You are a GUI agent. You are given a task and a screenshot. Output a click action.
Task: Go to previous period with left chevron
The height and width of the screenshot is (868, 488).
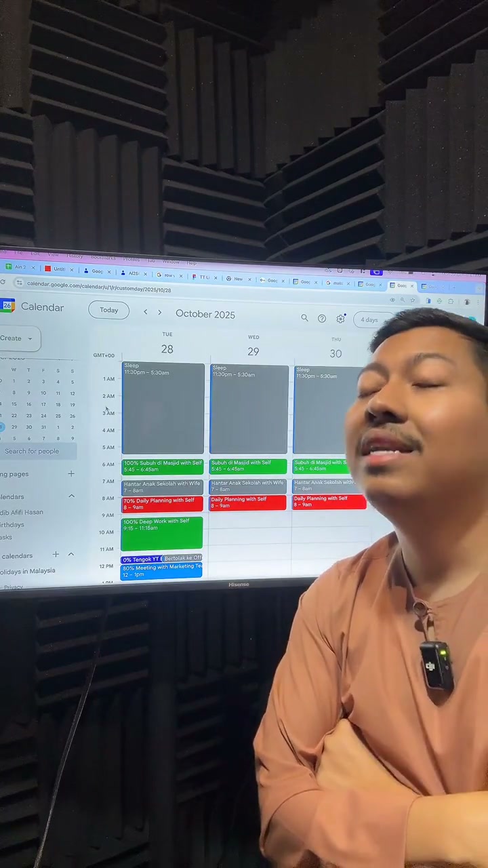point(145,312)
